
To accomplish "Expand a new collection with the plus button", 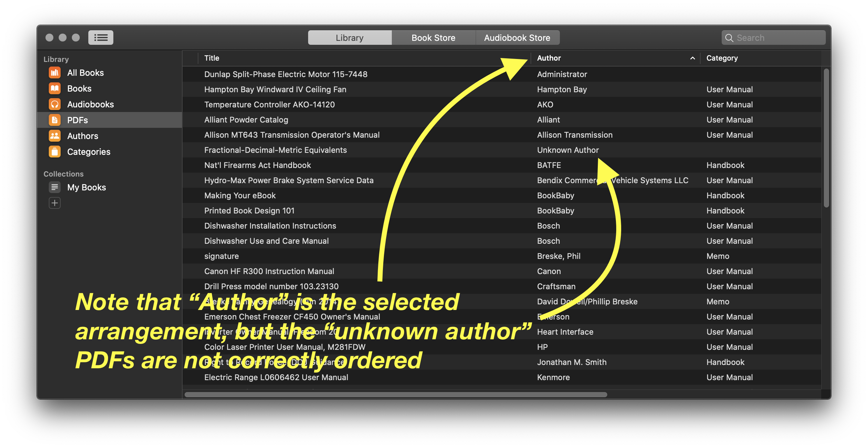I will (55, 203).
